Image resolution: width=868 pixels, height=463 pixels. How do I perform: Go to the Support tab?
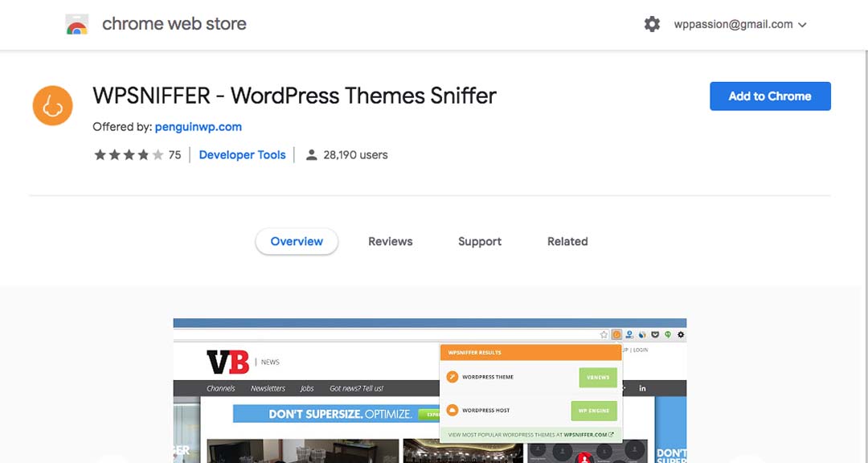coord(480,241)
